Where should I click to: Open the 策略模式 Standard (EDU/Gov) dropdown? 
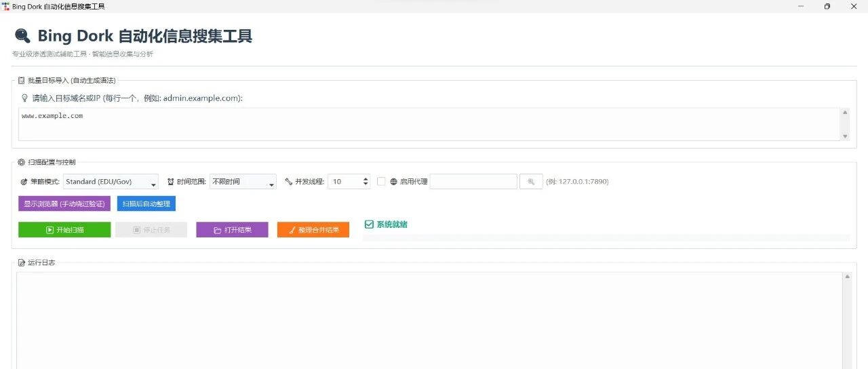(x=111, y=182)
